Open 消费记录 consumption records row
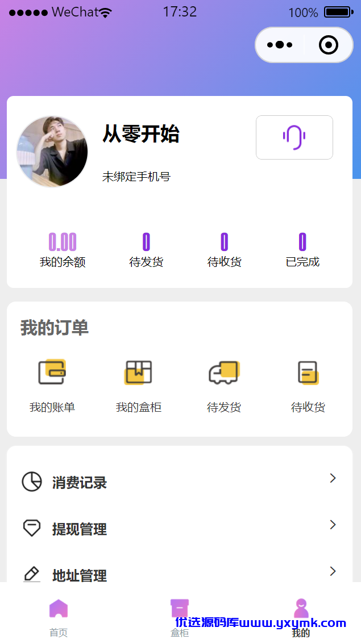361x644 pixels. (x=180, y=482)
